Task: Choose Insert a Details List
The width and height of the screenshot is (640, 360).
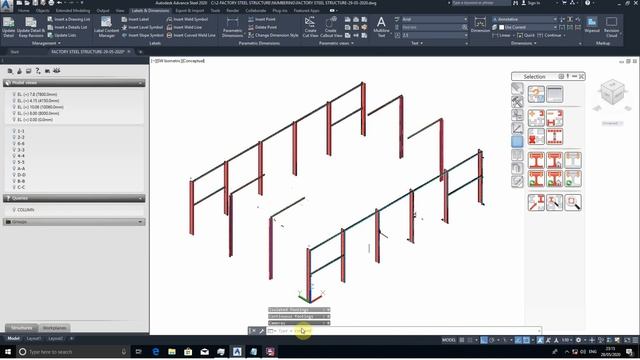Action: (67, 27)
